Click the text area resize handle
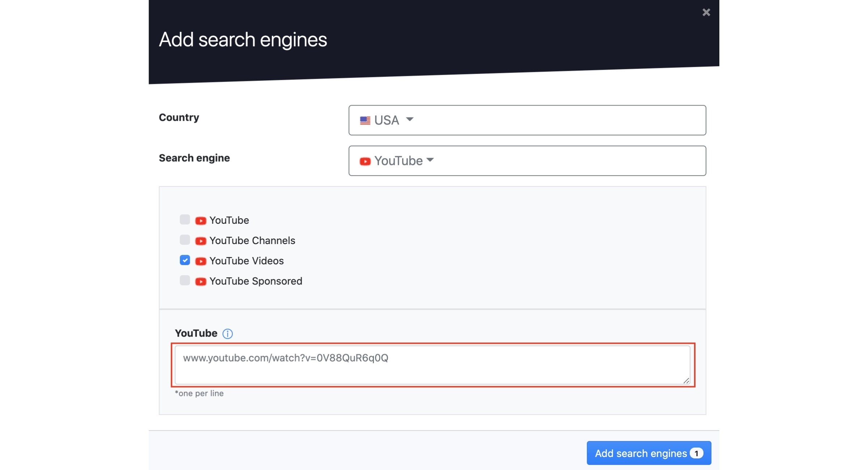This screenshot has height=470, width=868. tap(686, 380)
